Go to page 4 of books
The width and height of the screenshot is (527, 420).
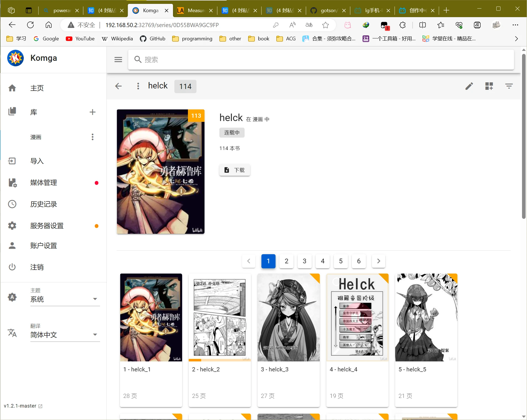(x=323, y=261)
